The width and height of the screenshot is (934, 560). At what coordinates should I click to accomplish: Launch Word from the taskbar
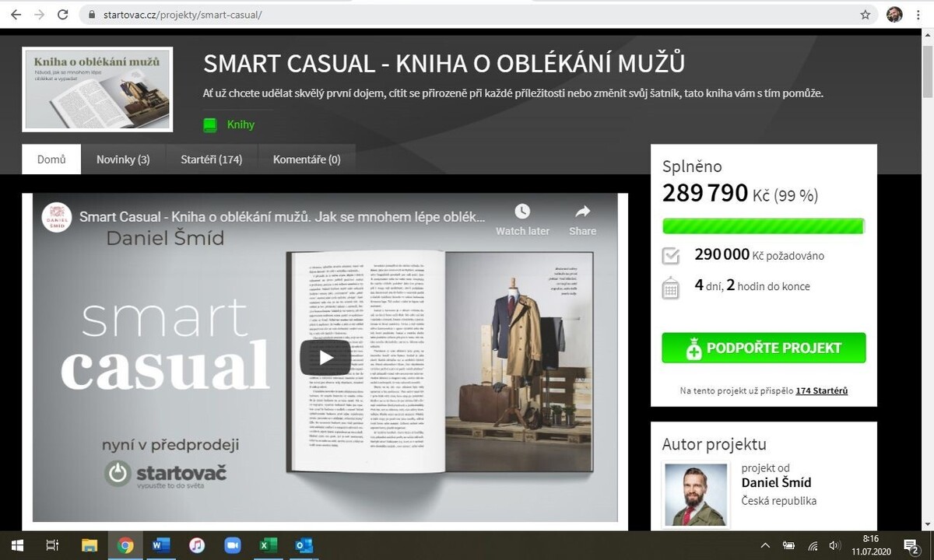161,545
